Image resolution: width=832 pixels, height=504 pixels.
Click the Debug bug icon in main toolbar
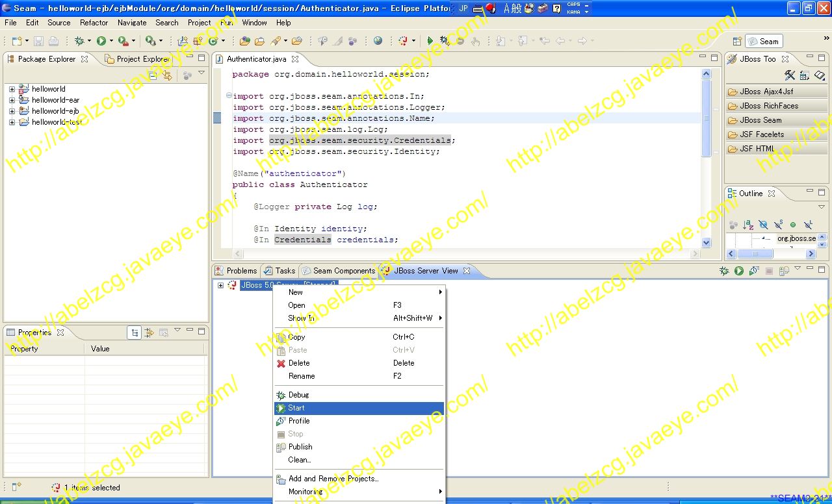point(79,41)
